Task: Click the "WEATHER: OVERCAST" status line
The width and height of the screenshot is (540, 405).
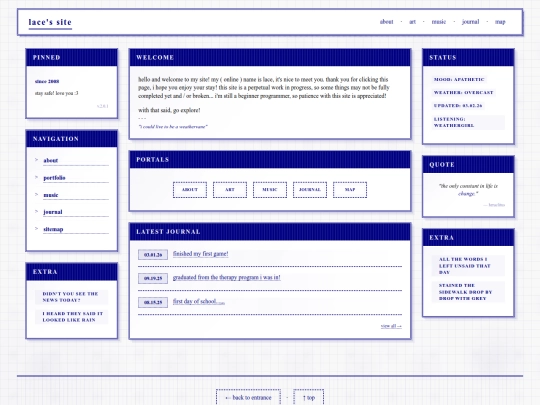Action: (463, 93)
